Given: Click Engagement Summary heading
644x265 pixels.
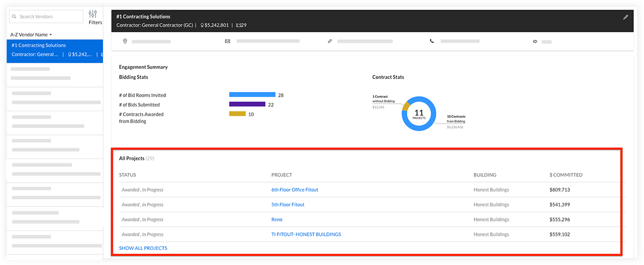Looking at the screenshot, I should coord(143,67).
